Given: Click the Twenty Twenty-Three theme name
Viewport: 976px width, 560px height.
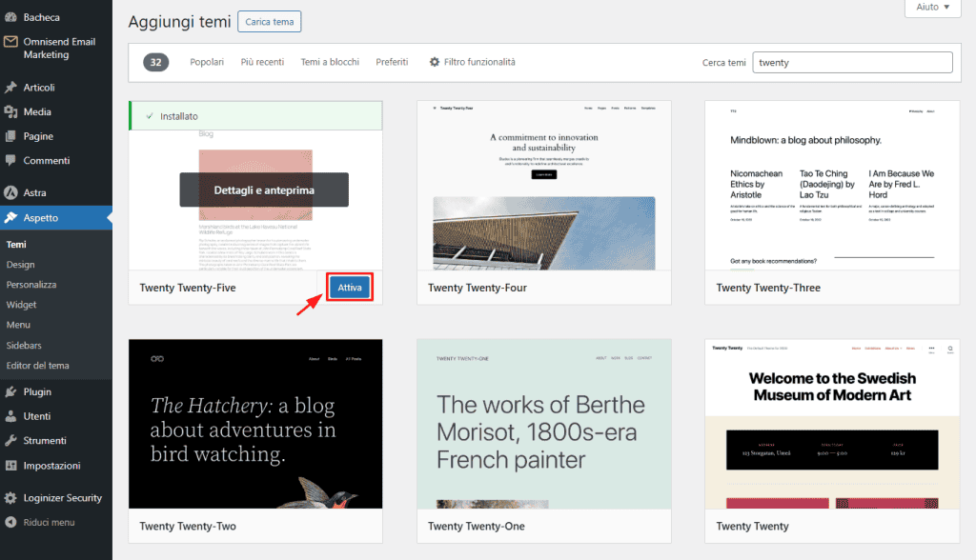Looking at the screenshot, I should tap(768, 288).
